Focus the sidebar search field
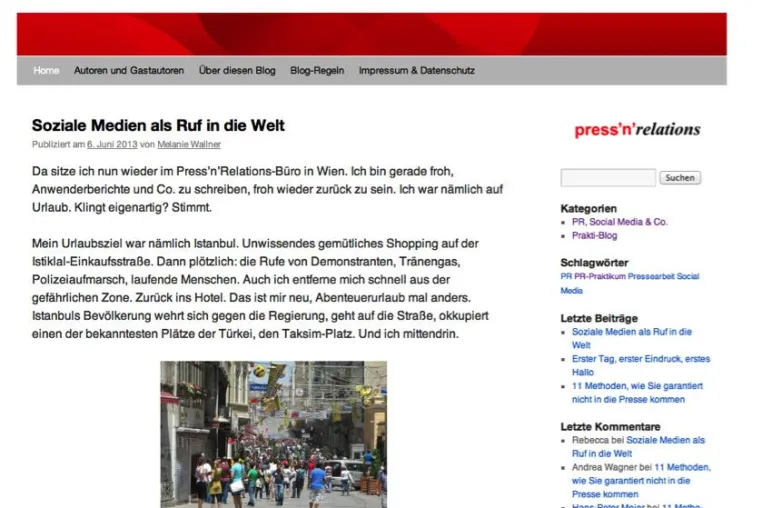Screen dimensions: 762x508 point(608,178)
